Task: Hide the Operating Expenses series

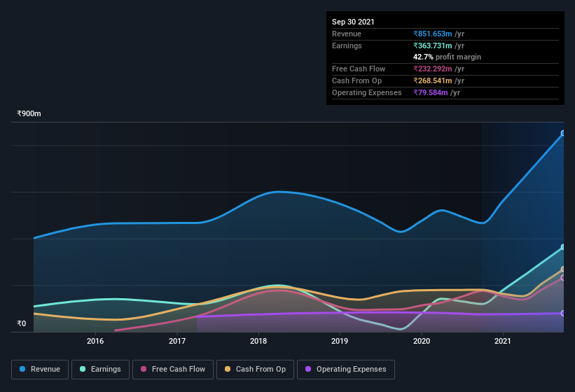Action: pyautogui.click(x=346, y=370)
